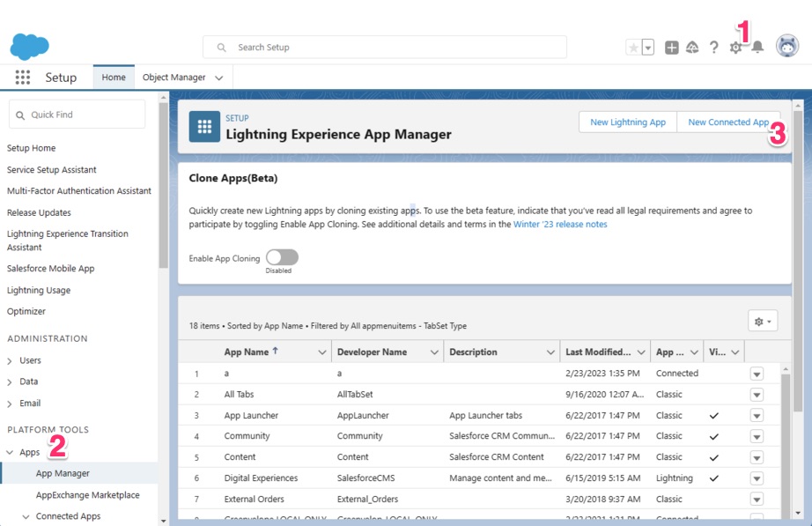This screenshot has height=526, width=812.
Task: Open the Object Manager tab dropdown chevron
Action: (219, 78)
